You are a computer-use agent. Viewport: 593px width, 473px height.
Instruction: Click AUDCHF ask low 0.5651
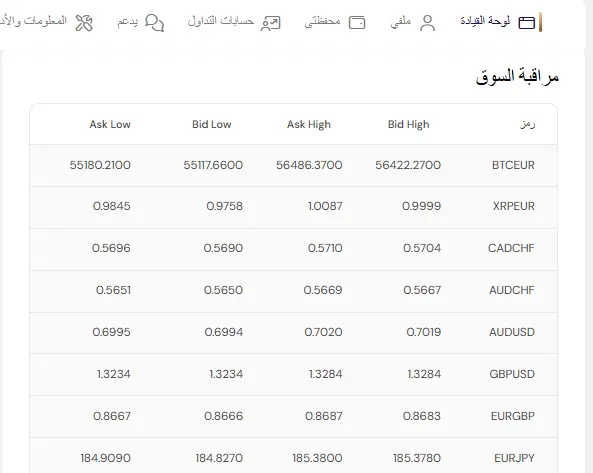[x=113, y=290]
